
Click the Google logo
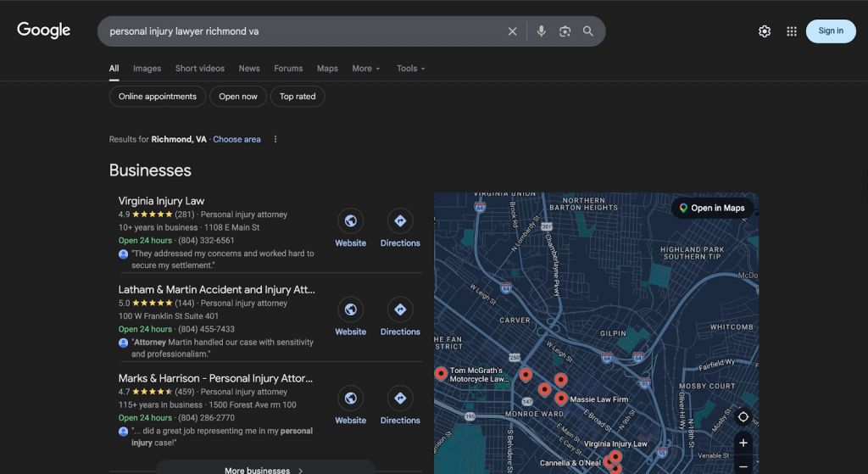[44, 30]
